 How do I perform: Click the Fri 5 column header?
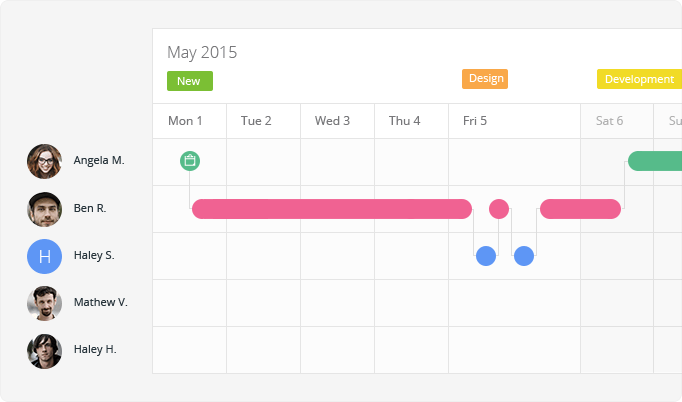pyautogui.click(x=475, y=121)
